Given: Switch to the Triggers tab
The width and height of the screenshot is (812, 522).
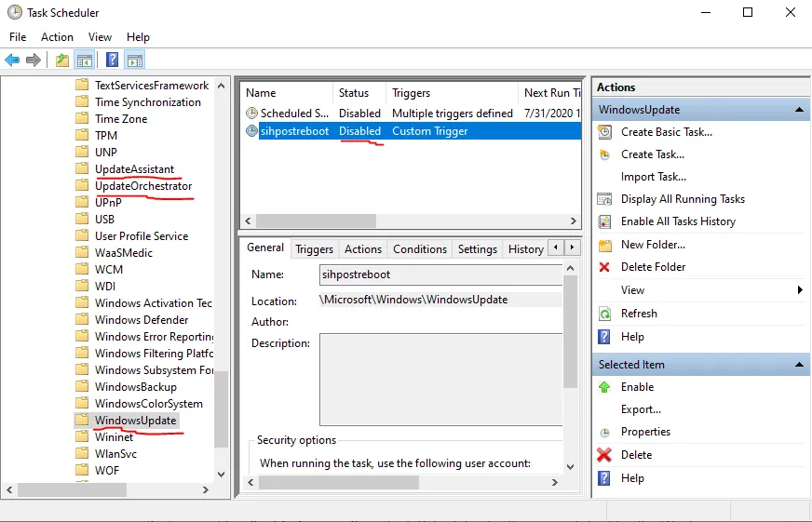Looking at the screenshot, I should 315,249.
